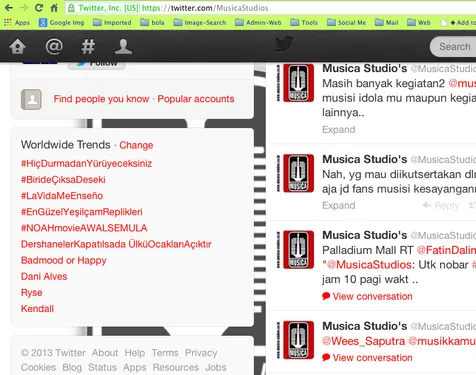Go back with the browser back arrow
The image size is (476, 375).
pyautogui.click(x=9, y=8)
